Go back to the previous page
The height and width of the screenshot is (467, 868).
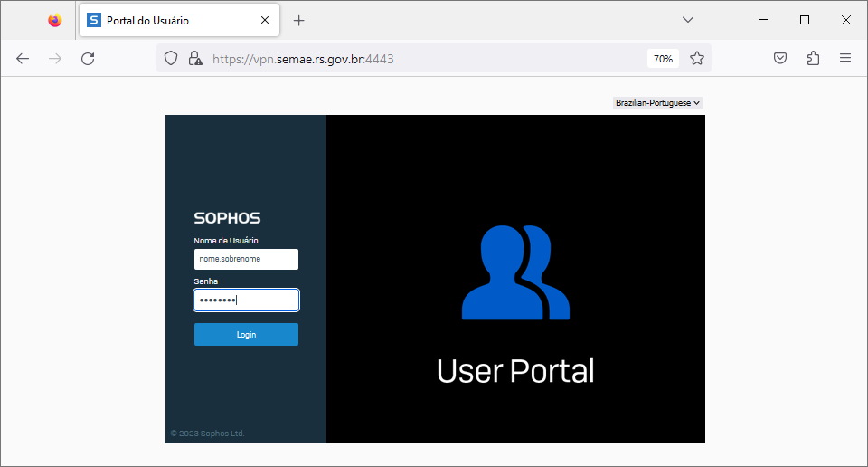click(22, 59)
